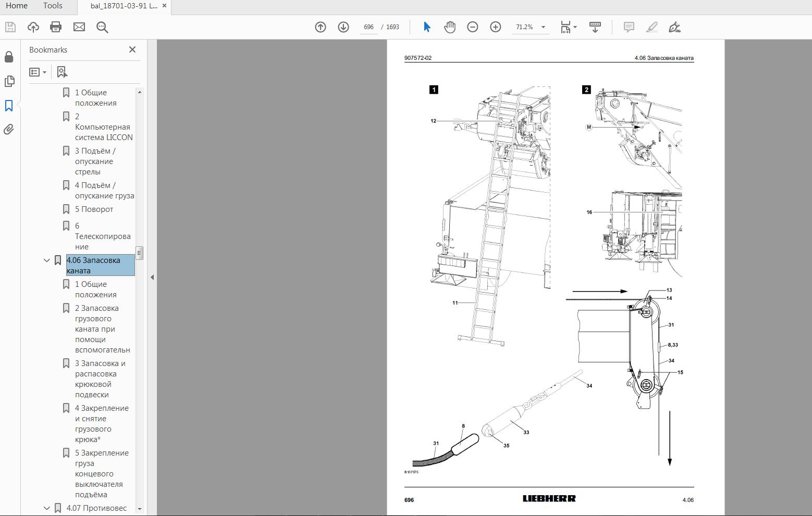This screenshot has height=516, width=812.
Task: Open the fit page options tool
Action: (x=565, y=27)
